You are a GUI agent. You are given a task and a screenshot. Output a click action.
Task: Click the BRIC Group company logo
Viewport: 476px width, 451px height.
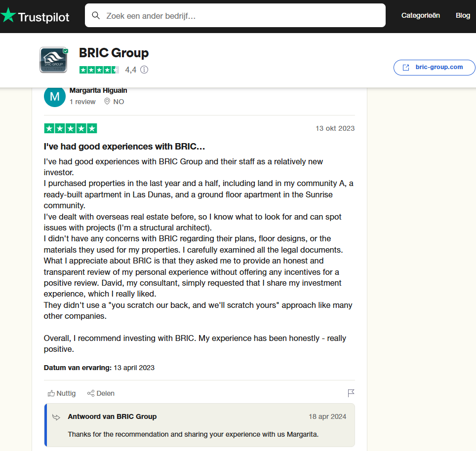tap(54, 60)
